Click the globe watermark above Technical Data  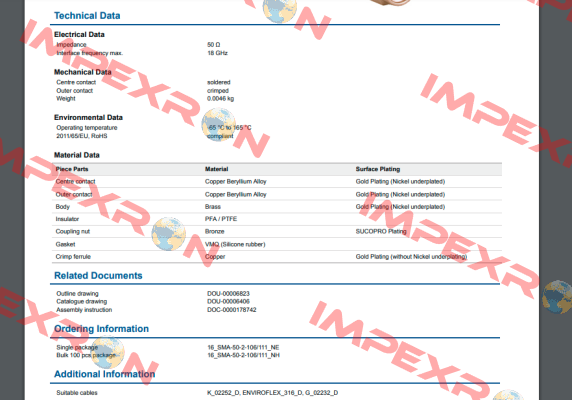coord(280,9)
